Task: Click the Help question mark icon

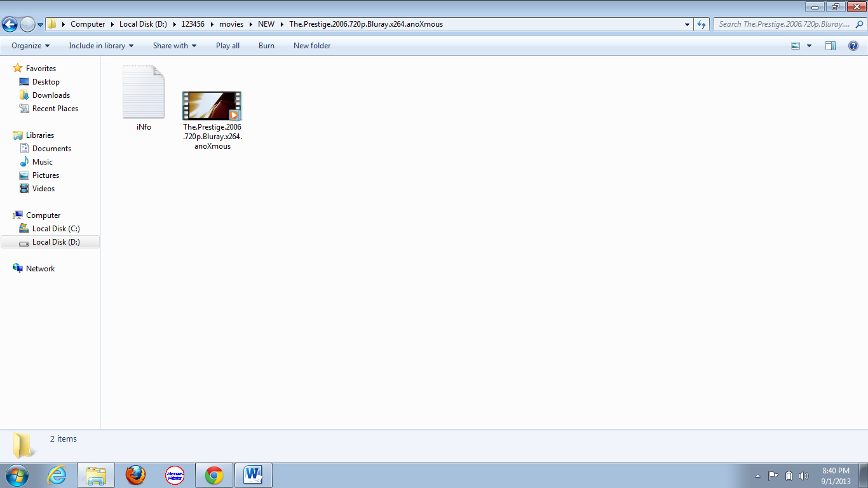Action: coord(853,46)
